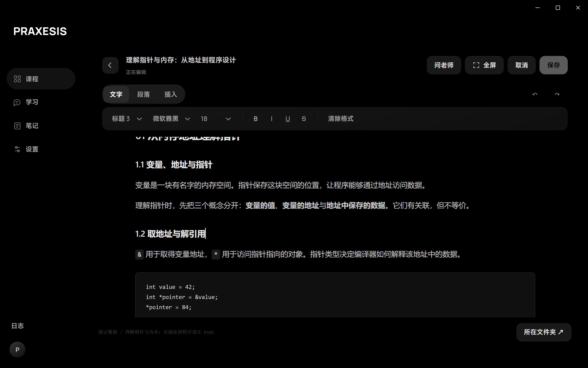Click the heading 1.1 变量、地址与指针
588x368 pixels.
pyautogui.click(x=174, y=165)
